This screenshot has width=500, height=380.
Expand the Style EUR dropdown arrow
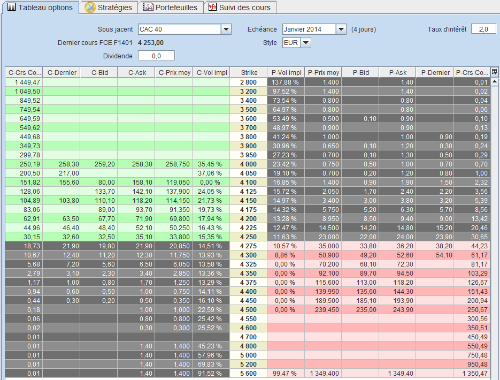pos(306,43)
